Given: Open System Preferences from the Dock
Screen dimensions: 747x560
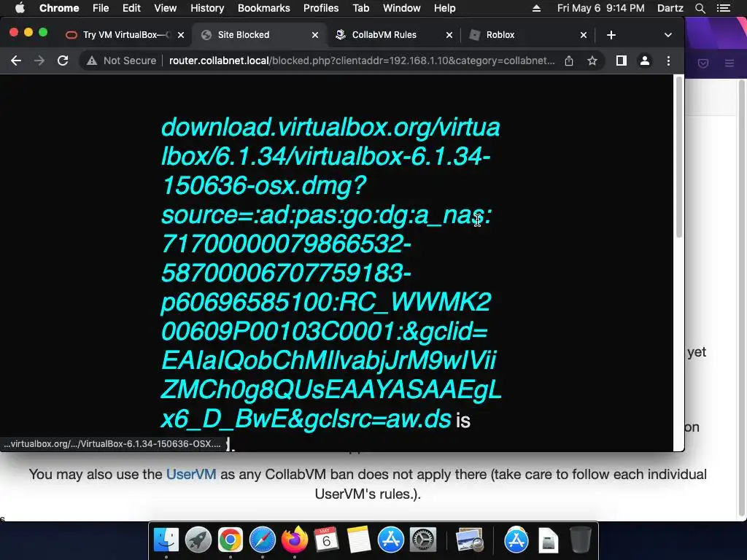Looking at the screenshot, I should 423,540.
